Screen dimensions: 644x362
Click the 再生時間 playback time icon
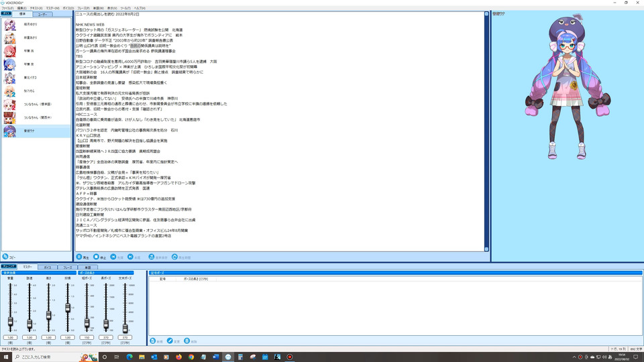coord(174,257)
